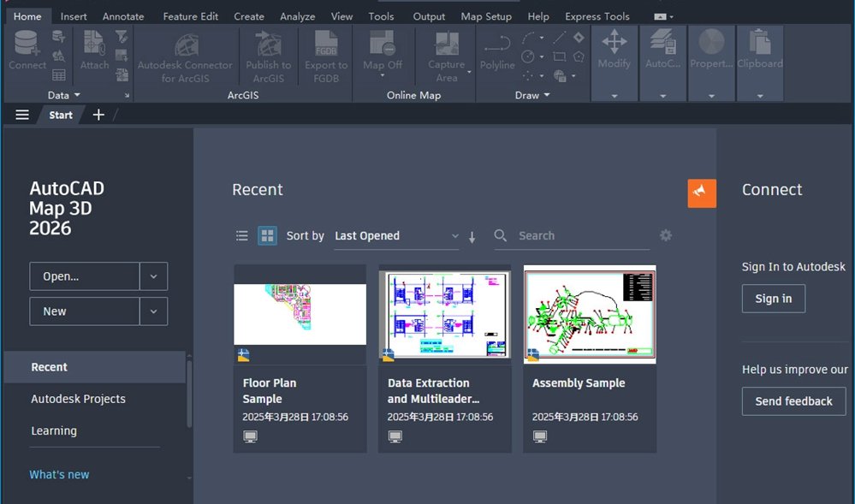The image size is (855, 504).
Task: Click the Connect database icon
Action: 27,43
